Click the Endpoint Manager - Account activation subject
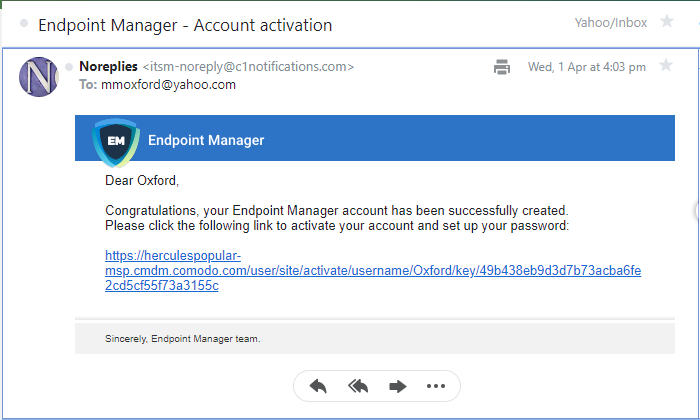700x420 pixels. (x=185, y=25)
